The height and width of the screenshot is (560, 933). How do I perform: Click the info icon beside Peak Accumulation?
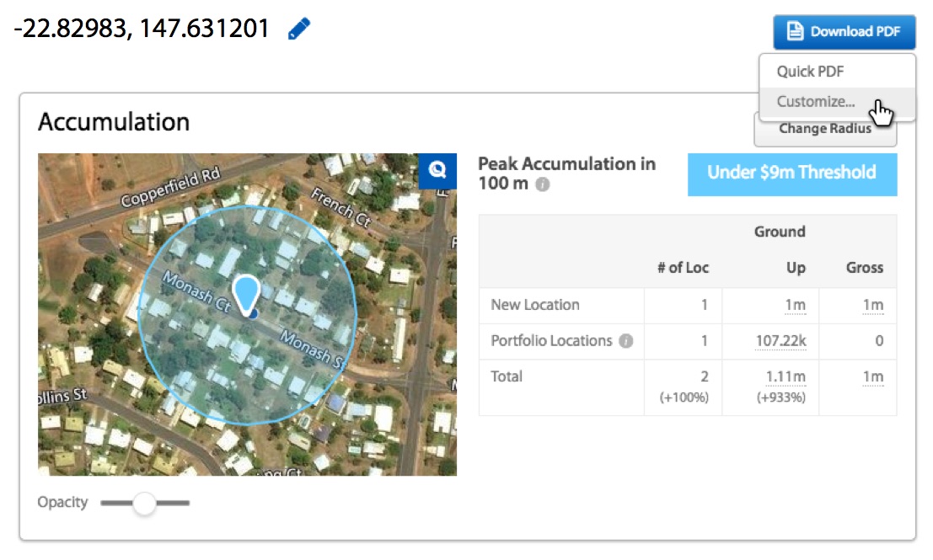click(542, 184)
